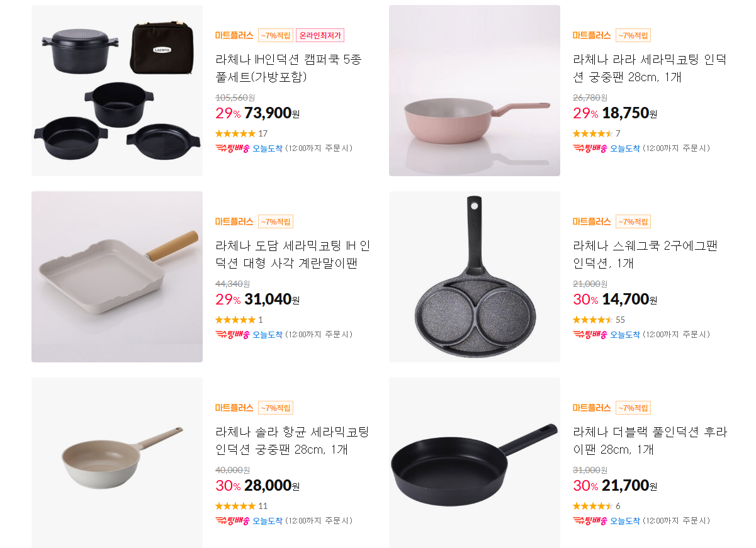
Task: Click 마트플러스 label on camper cook set
Action: (234, 35)
